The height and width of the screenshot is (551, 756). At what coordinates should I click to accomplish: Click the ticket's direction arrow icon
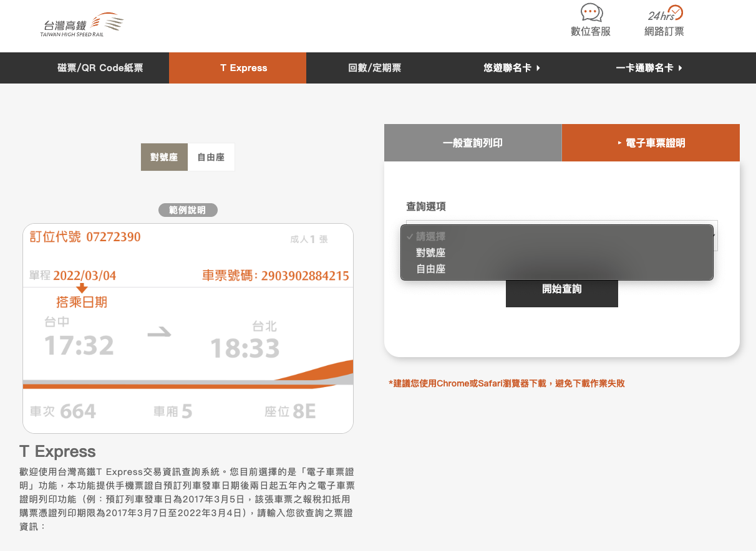(x=159, y=333)
